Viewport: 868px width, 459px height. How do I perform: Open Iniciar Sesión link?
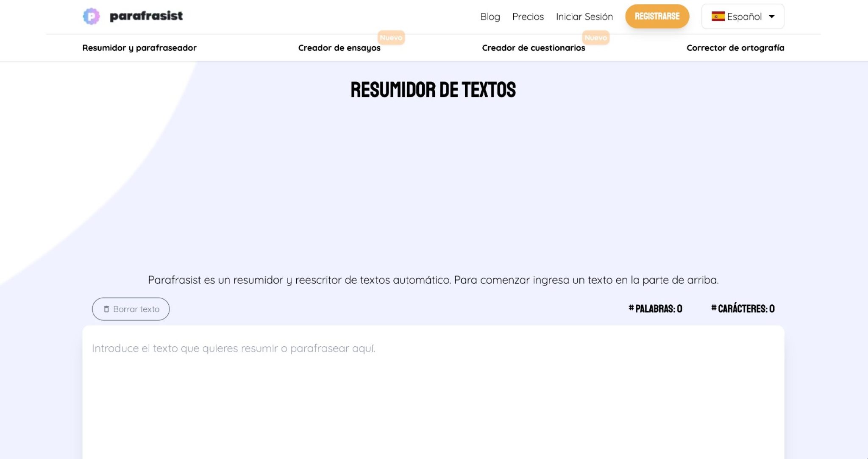[x=584, y=17]
